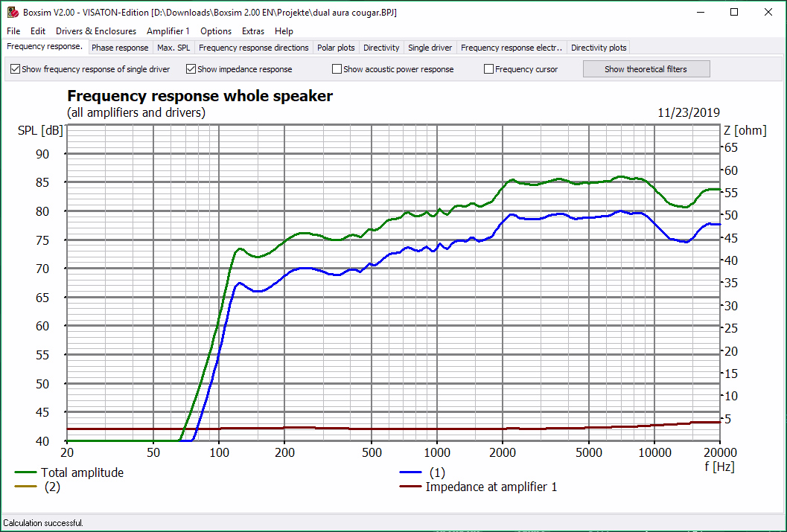Click the SPL [dB] axis label

tap(40, 131)
